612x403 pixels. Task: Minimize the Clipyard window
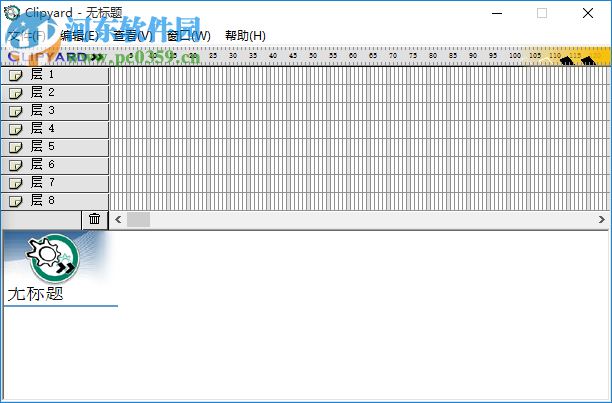(497, 13)
